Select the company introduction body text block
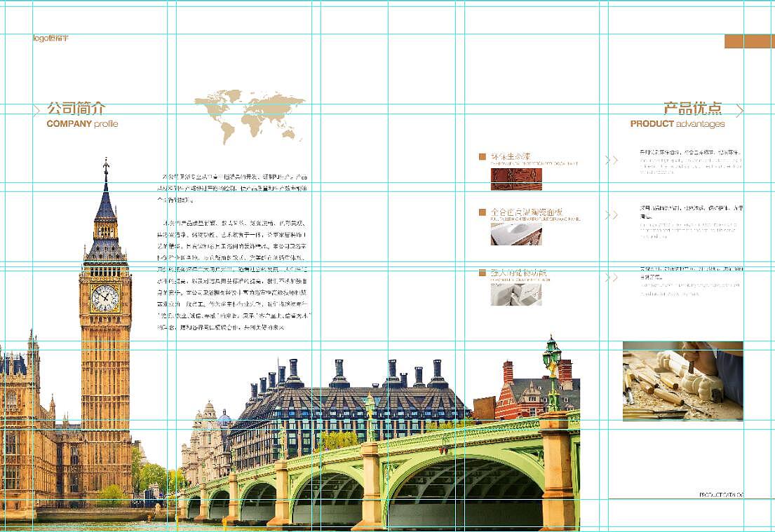 click(x=232, y=252)
